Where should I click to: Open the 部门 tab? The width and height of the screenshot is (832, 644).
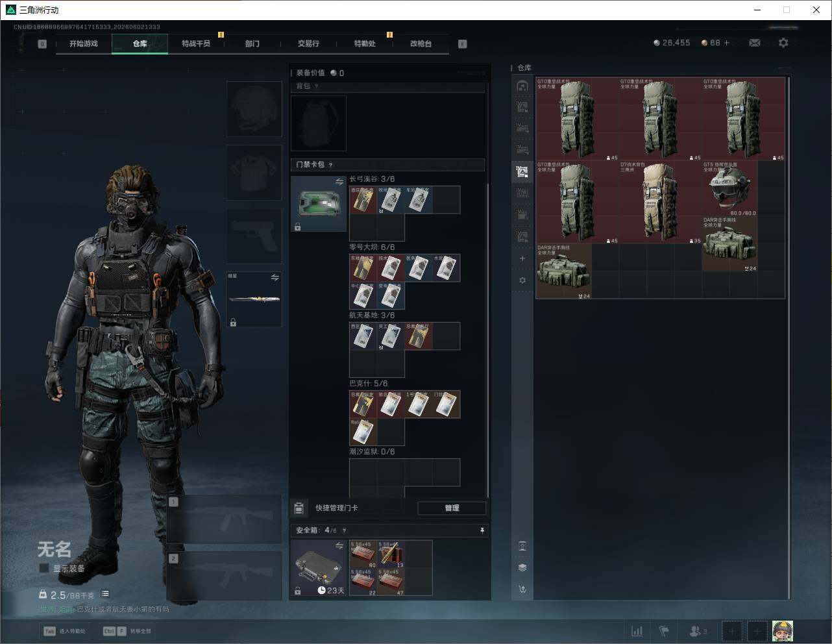click(252, 43)
